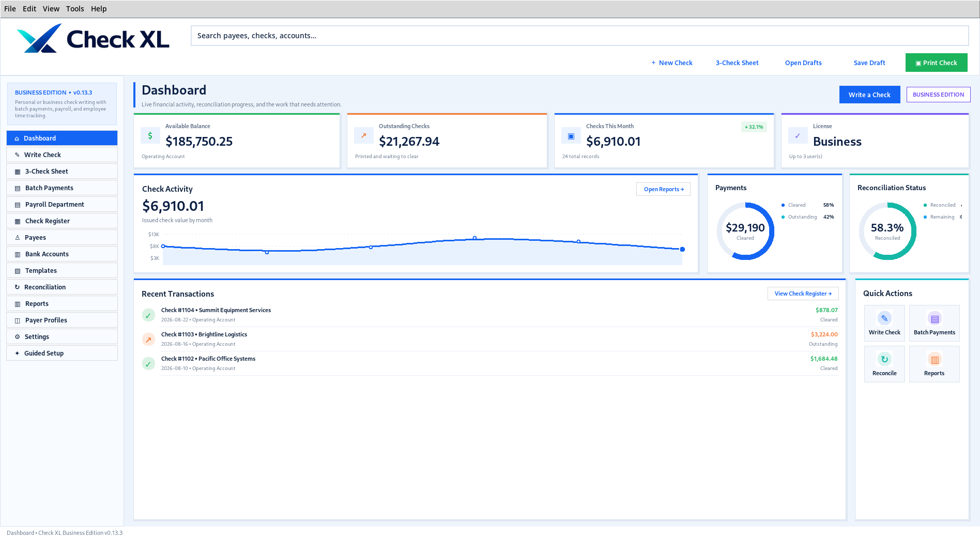Click the BUSINESS EDITION badge button

[x=938, y=95]
